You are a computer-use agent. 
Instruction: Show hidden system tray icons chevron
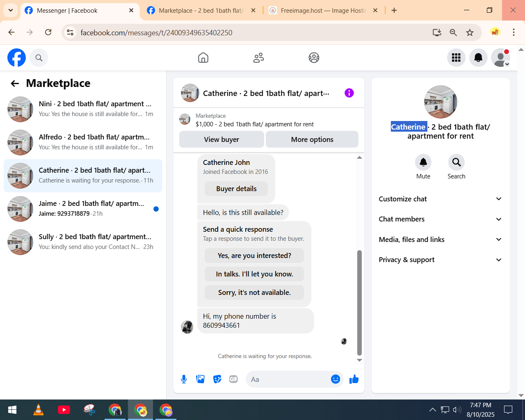tap(432, 409)
